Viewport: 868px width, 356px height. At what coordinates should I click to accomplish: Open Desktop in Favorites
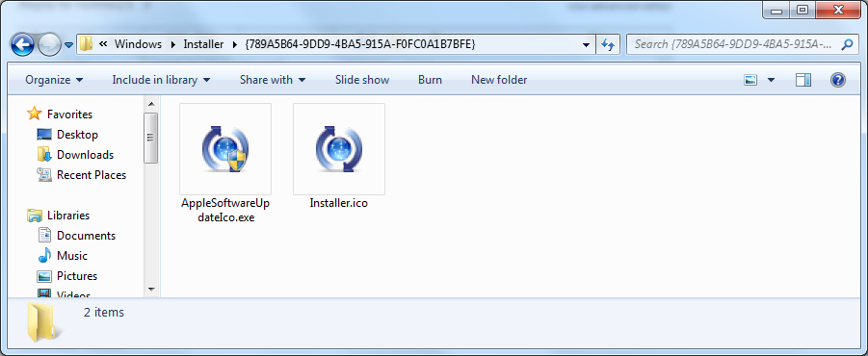(x=77, y=135)
